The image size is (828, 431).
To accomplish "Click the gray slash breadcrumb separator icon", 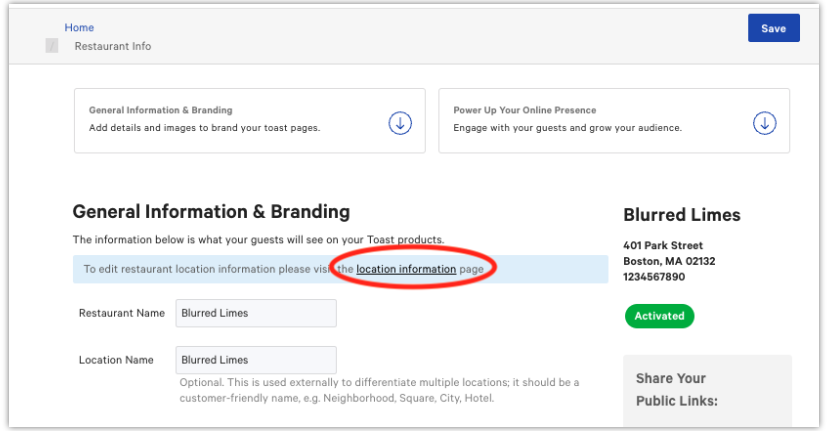I will click(x=52, y=46).
